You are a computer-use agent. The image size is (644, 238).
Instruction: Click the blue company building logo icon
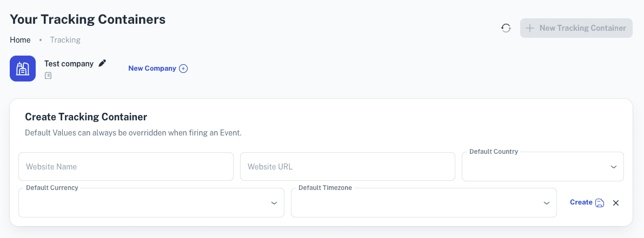pyautogui.click(x=23, y=69)
